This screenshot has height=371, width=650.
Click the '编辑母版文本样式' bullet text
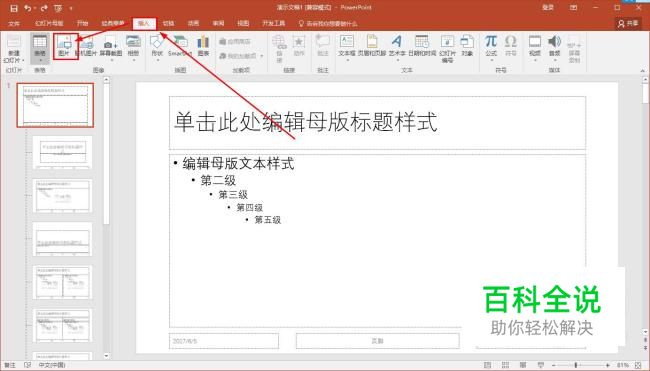pyautogui.click(x=238, y=163)
